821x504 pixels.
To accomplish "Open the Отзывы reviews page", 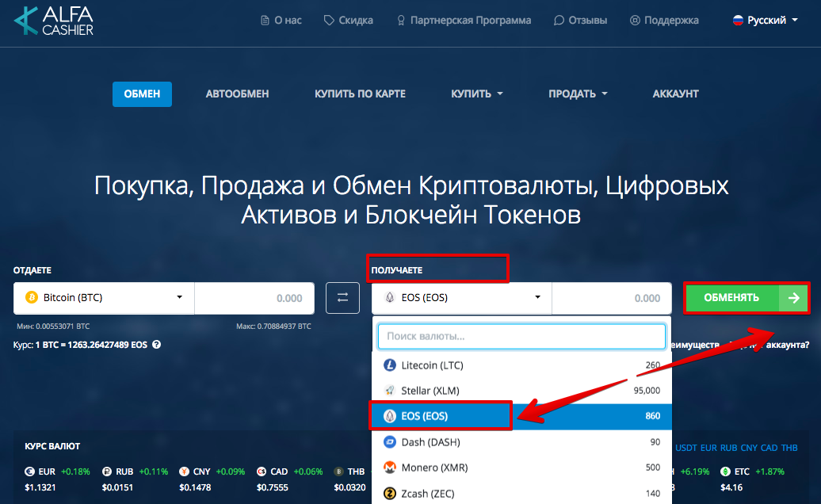I will pyautogui.click(x=580, y=21).
